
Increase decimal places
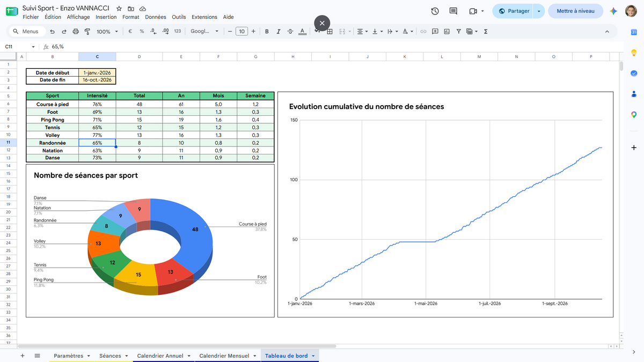click(x=165, y=32)
